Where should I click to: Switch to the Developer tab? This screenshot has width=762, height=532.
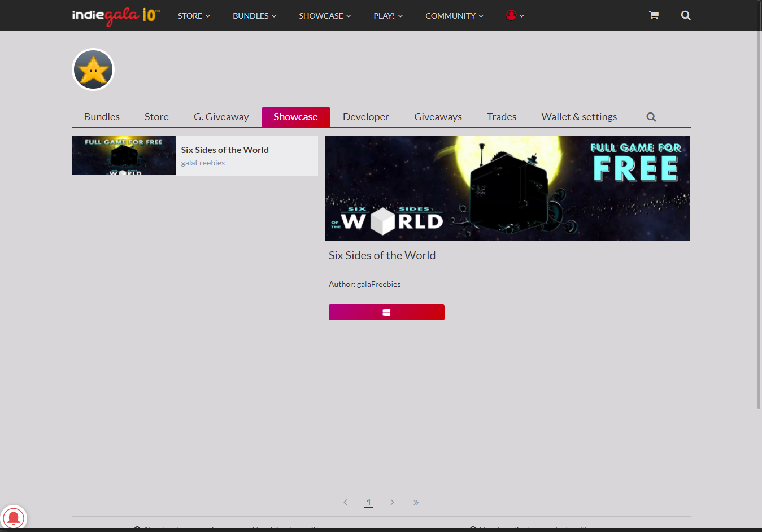click(366, 117)
